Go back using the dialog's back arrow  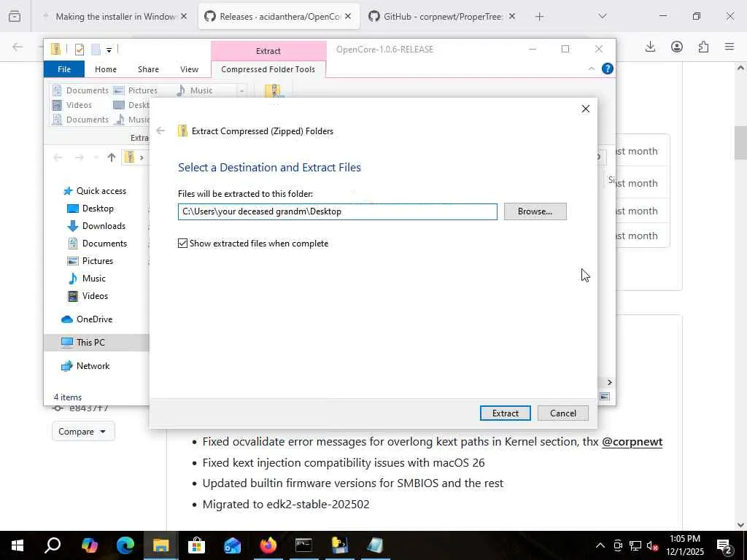pyautogui.click(x=160, y=131)
